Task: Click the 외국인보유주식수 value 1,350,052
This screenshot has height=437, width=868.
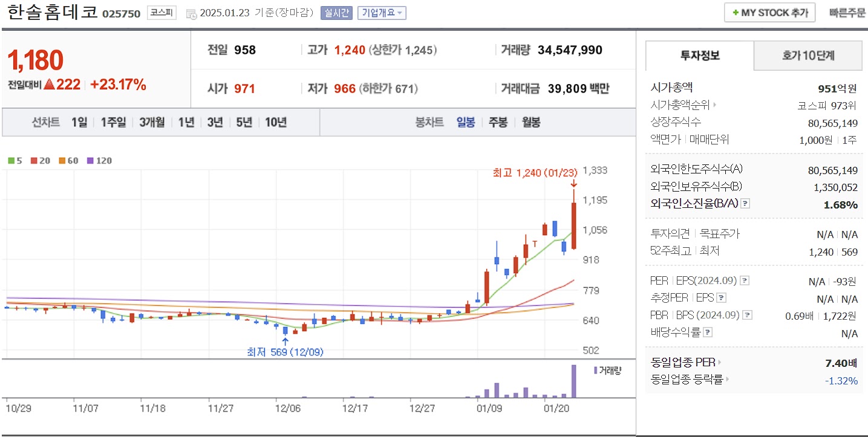Action: coord(835,187)
